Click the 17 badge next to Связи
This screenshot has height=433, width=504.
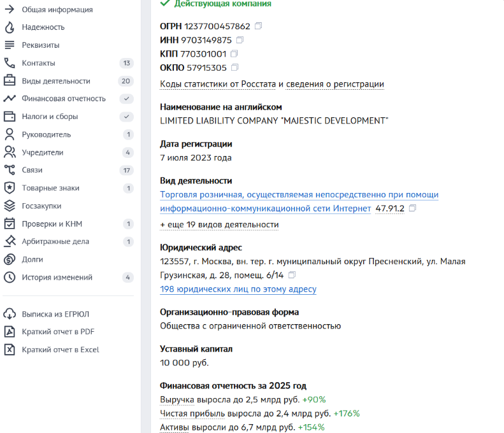pos(127,170)
